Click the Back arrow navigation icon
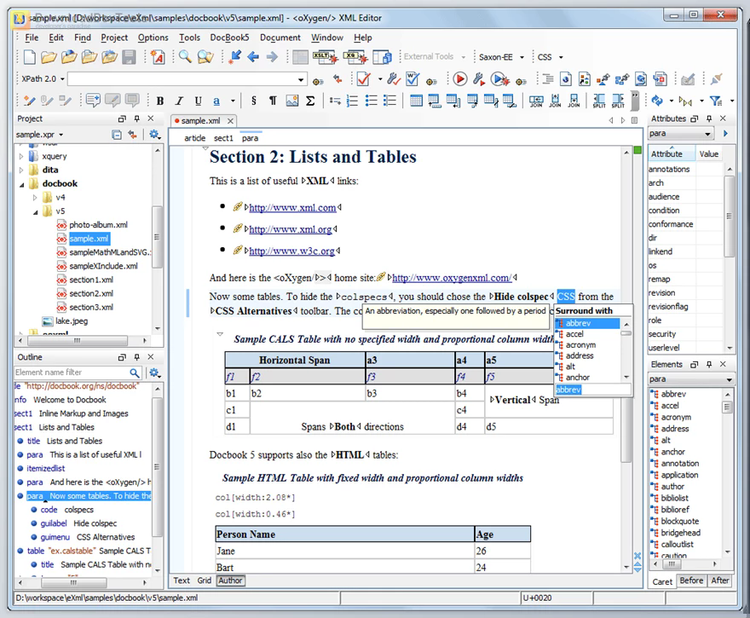Image resolution: width=750 pixels, height=618 pixels. click(253, 57)
